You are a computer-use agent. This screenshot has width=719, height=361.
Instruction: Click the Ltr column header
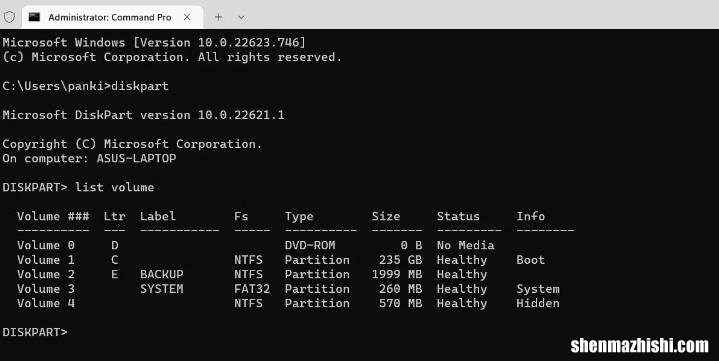pyautogui.click(x=114, y=217)
